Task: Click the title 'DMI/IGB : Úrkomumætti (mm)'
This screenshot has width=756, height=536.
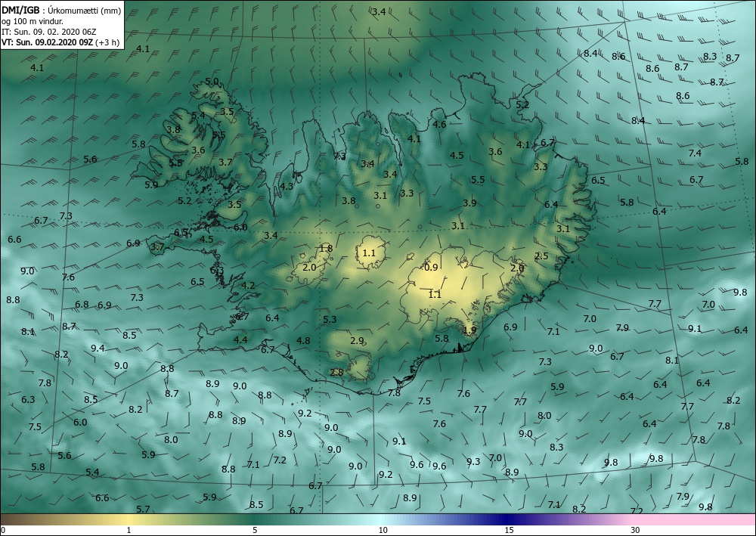Action: tap(61, 10)
